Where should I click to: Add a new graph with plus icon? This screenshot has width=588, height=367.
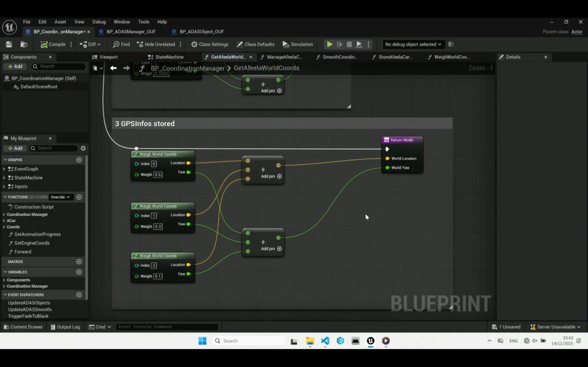pos(79,160)
